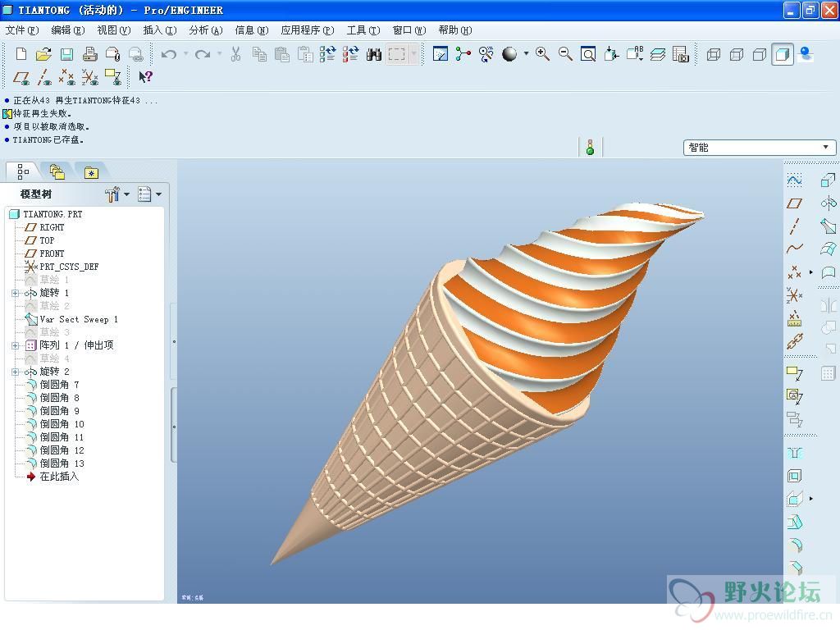The height and width of the screenshot is (630, 840).
Task: Open the 智能 selection filter dropdown
Action: (x=825, y=148)
